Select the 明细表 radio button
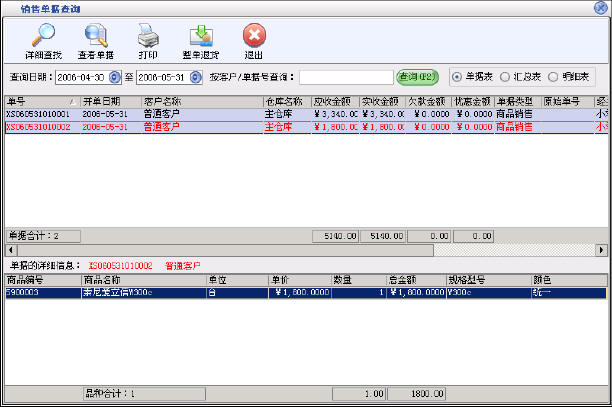612x407 pixels. tap(554, 76)
